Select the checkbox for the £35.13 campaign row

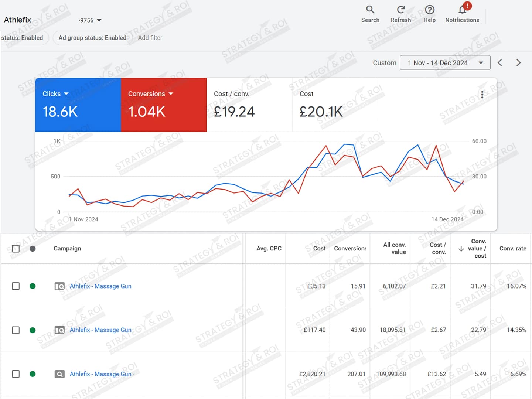(16, 286)
